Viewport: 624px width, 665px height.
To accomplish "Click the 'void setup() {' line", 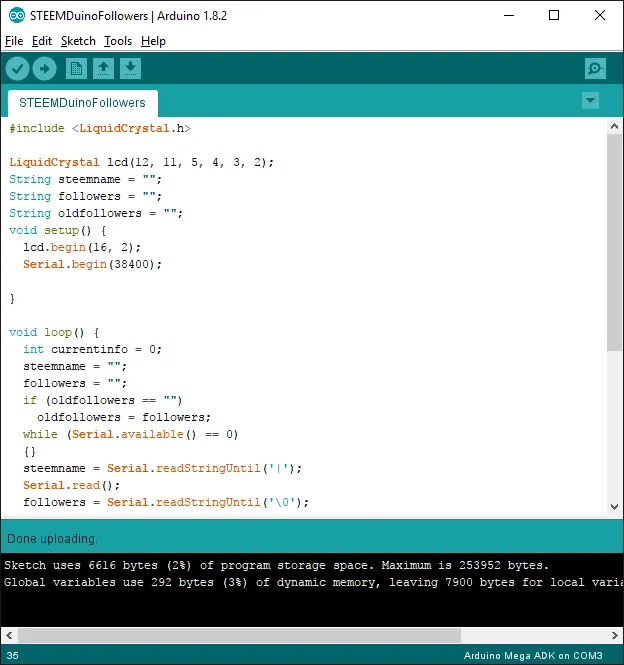I will click(x=58, y=230).
